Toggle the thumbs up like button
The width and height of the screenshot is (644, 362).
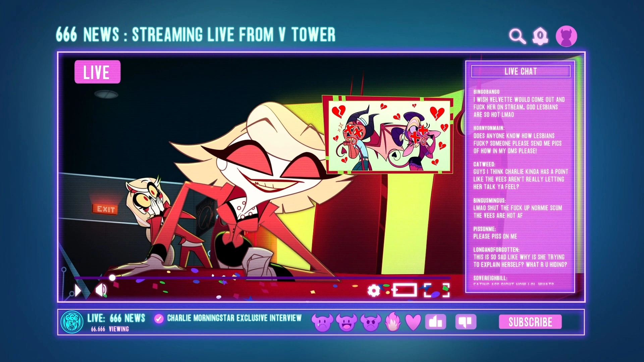click(435, 322)
